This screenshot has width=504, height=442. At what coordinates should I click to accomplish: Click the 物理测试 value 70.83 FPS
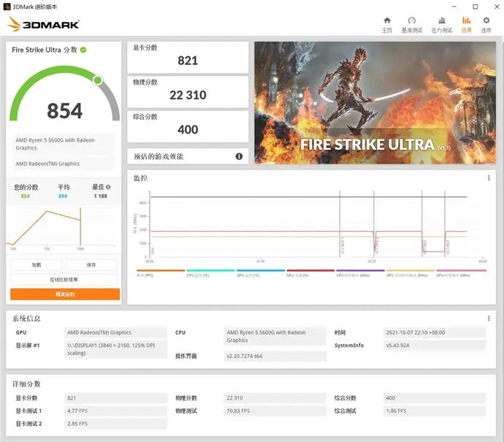(275, 411)
